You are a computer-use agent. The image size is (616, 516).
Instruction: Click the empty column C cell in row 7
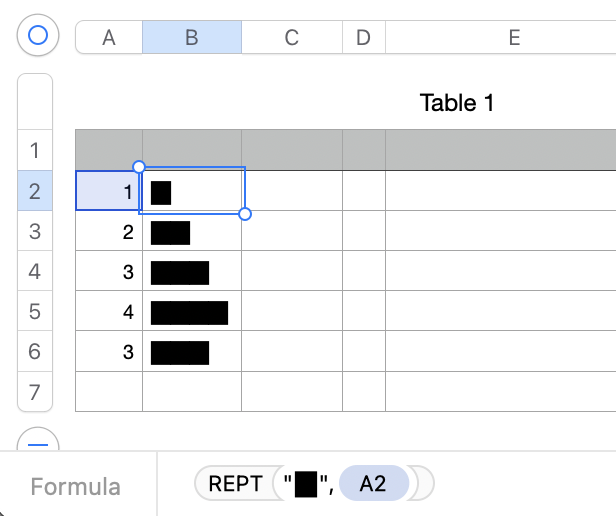point(291,391)
